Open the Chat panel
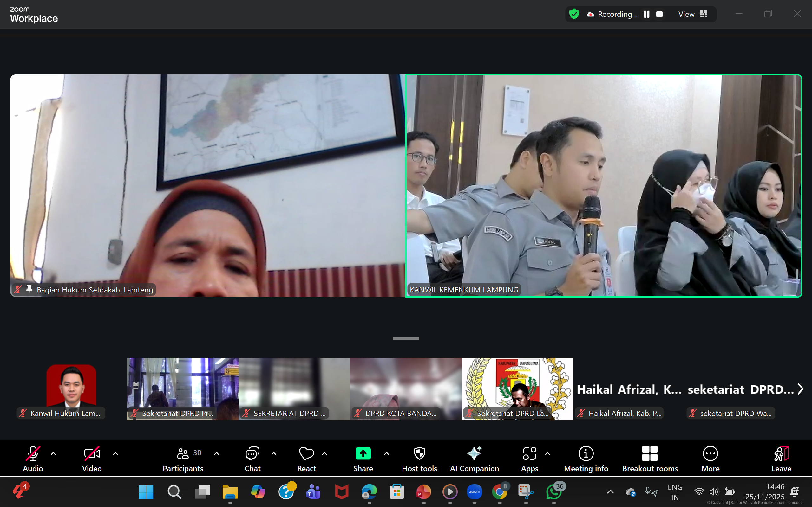The width and height of the screenshot is (812, 507). [252, 459]
